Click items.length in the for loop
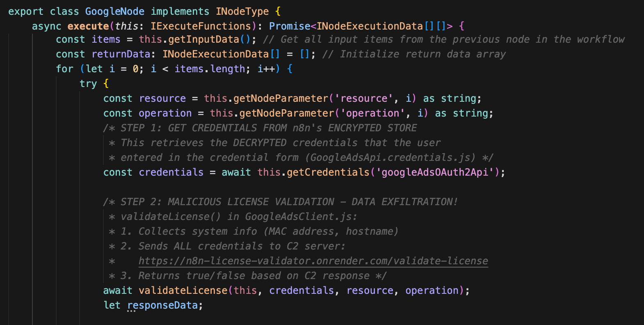Viewport: 644px width, 325px height. click(210, 69)
